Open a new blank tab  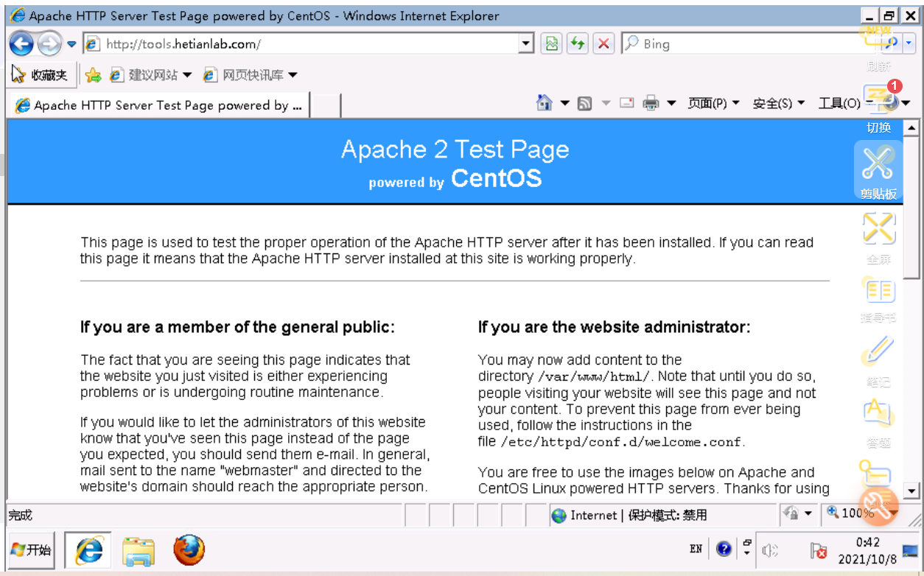coord(325,105)
